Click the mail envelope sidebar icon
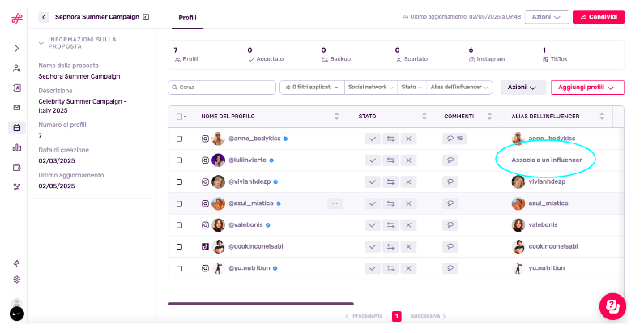 (17, 108)
